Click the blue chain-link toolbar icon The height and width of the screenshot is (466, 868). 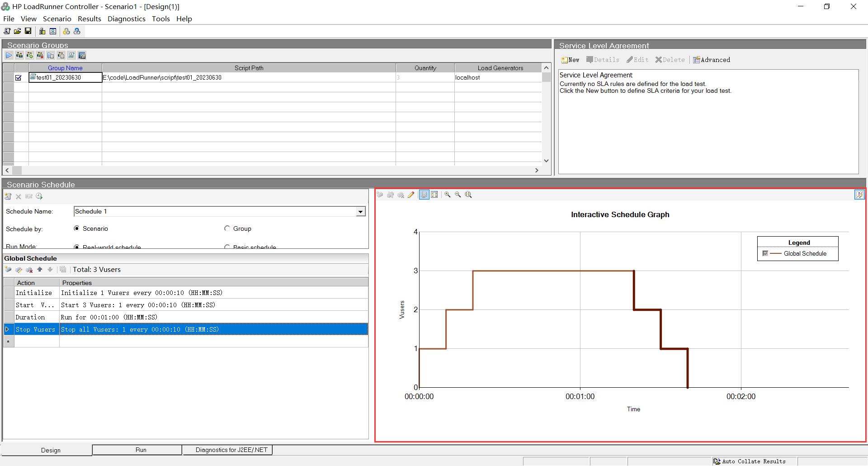point(77,31)
